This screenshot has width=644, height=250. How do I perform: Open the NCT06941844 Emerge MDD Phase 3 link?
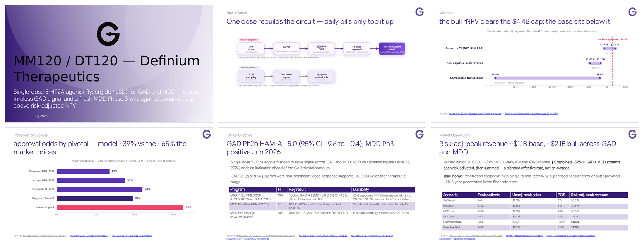click(x=132, y=236)
